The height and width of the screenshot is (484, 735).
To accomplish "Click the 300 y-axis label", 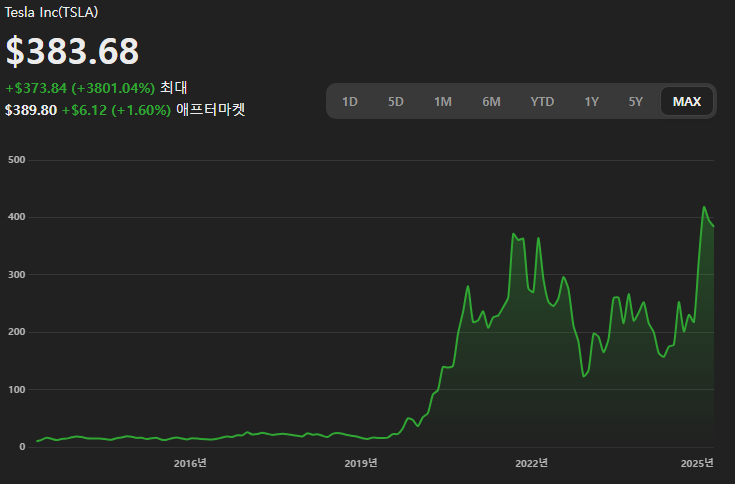I will pos(16,275).
